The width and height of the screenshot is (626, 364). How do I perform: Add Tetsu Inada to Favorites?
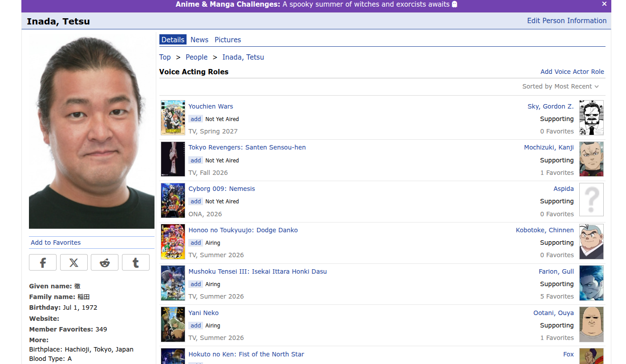tap(56, 243)
